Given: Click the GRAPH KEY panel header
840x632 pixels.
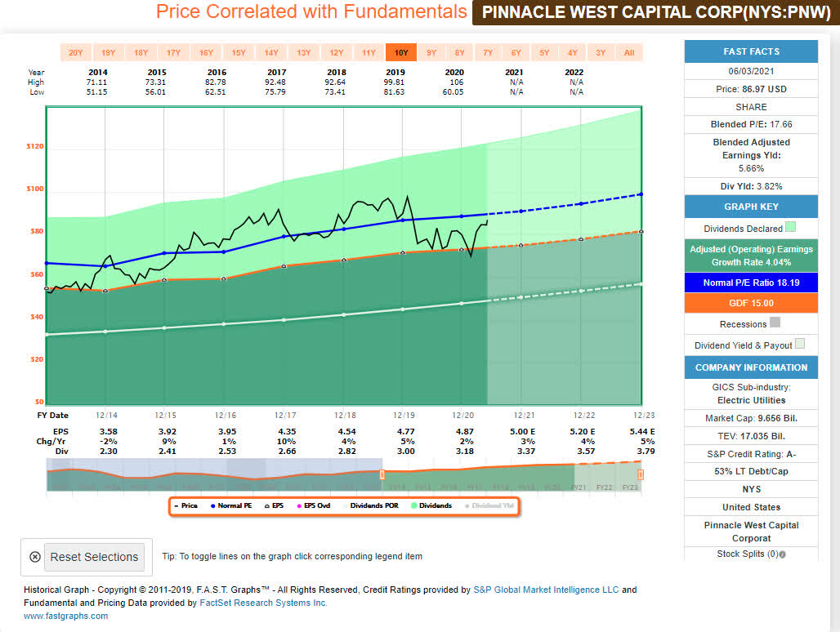Looking at the screenshot, I should pyautogui.click(x=751, y=207).
